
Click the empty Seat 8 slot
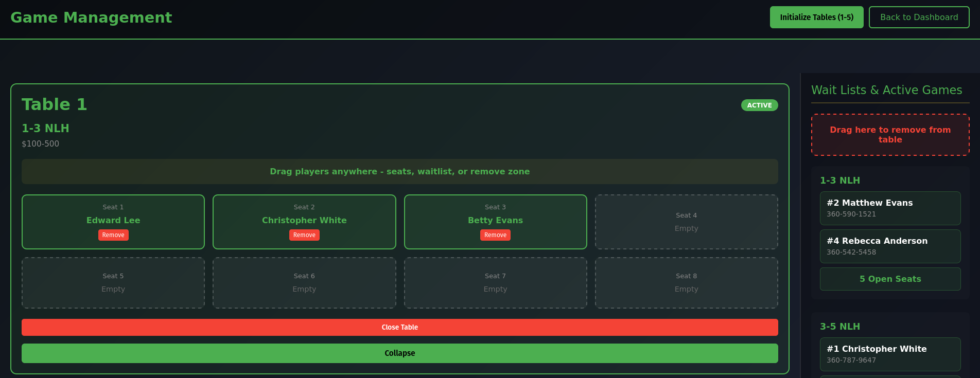(x=686, y=283)
